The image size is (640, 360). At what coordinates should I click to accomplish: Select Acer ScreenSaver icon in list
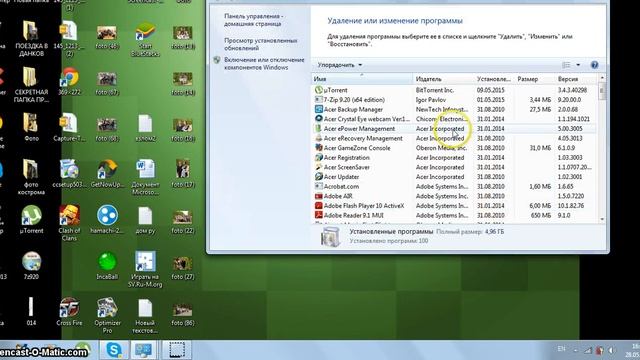[319, 167]
